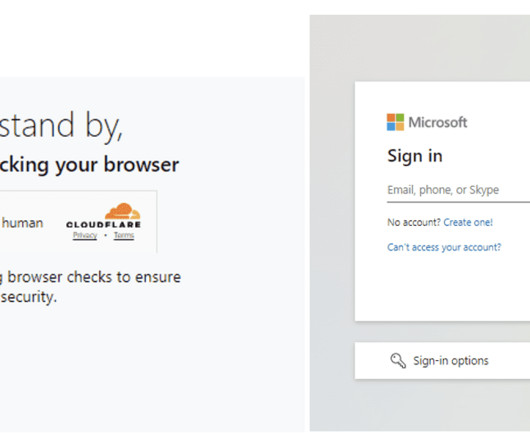
Task: Click the Microsoft wordmark text
Action: 438,122
